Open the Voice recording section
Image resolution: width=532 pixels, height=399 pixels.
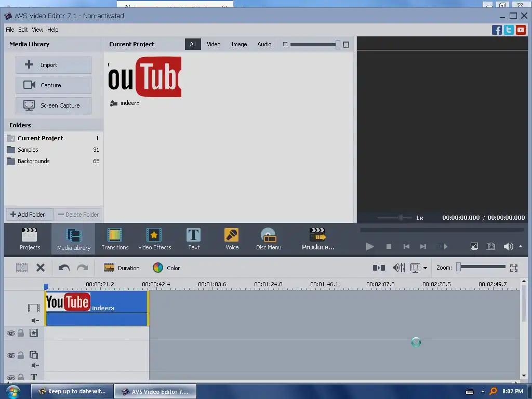232,239
